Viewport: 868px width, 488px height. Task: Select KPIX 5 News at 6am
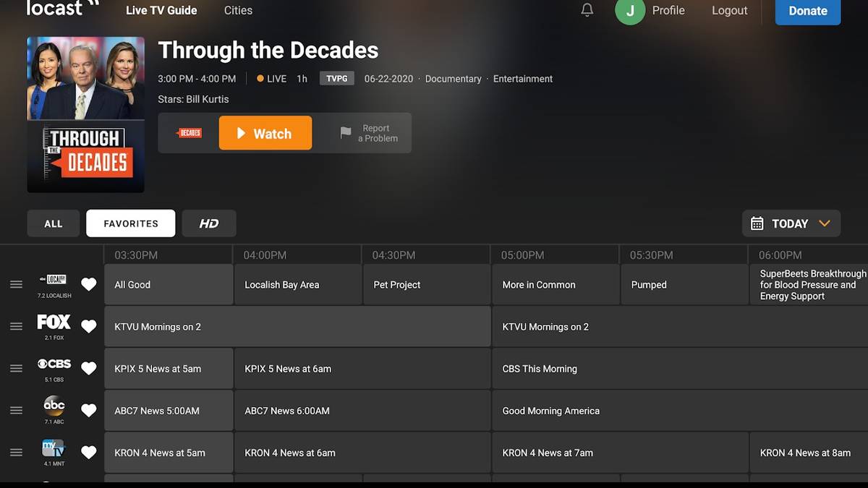(x=362, y=369)
